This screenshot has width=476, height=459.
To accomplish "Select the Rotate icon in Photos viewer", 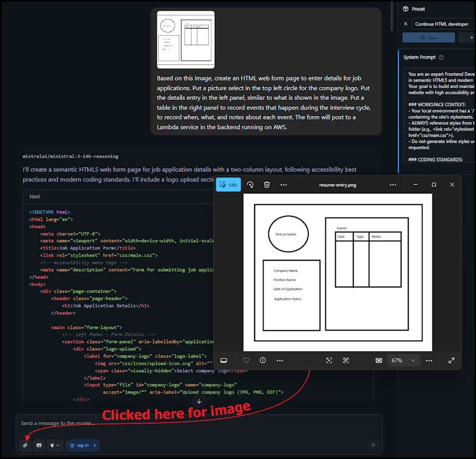I will (249, 185).
